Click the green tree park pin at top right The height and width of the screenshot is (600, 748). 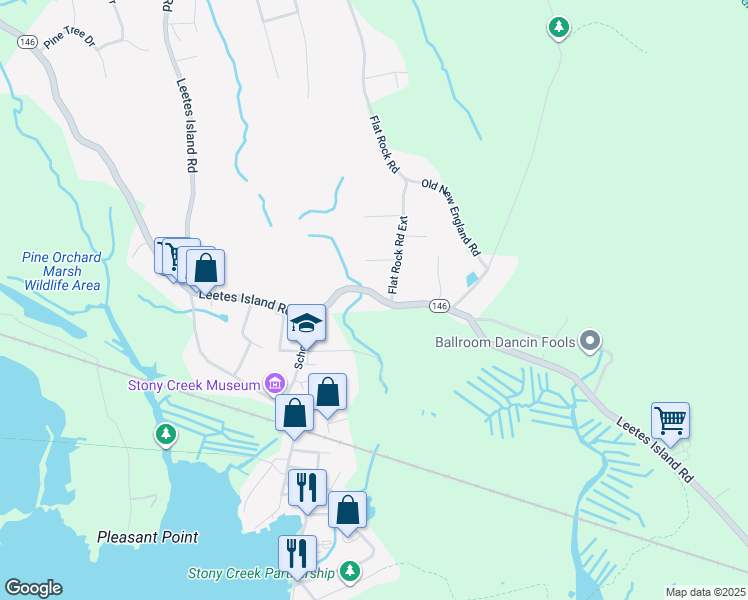559,28
